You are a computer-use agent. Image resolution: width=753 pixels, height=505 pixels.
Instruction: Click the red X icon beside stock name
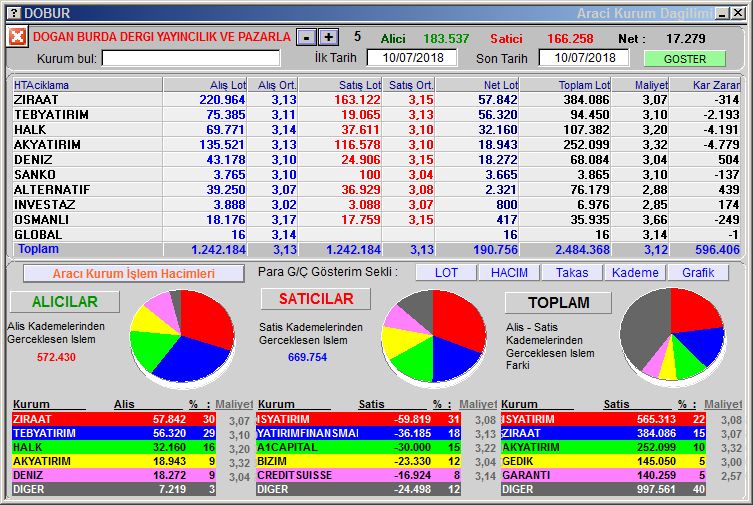click(17, 36)
